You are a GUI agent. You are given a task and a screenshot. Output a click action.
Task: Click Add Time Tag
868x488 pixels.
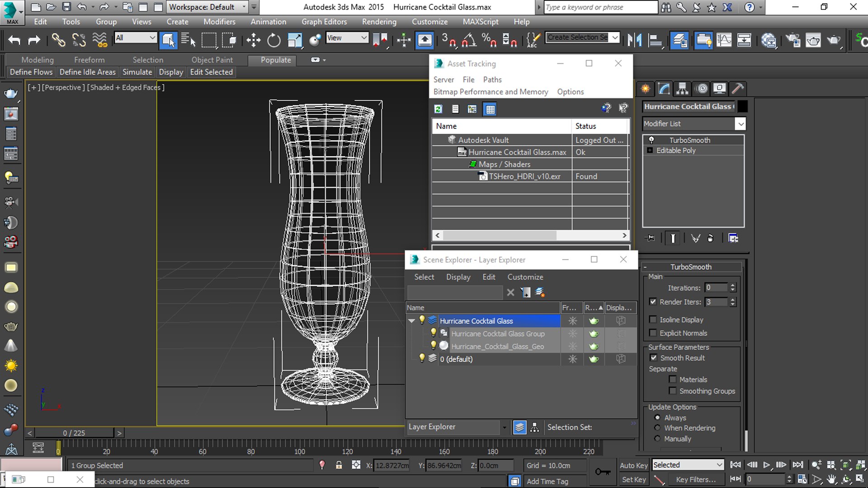[547, 481]
